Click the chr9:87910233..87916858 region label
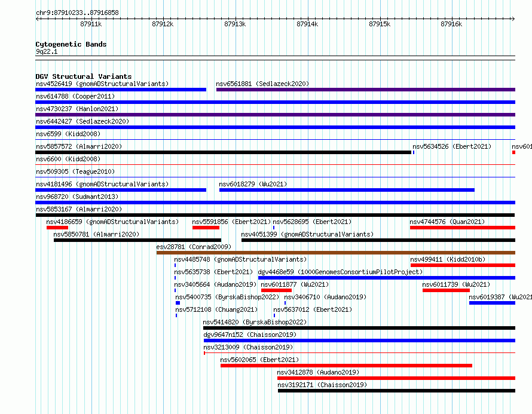 [77, 13]
